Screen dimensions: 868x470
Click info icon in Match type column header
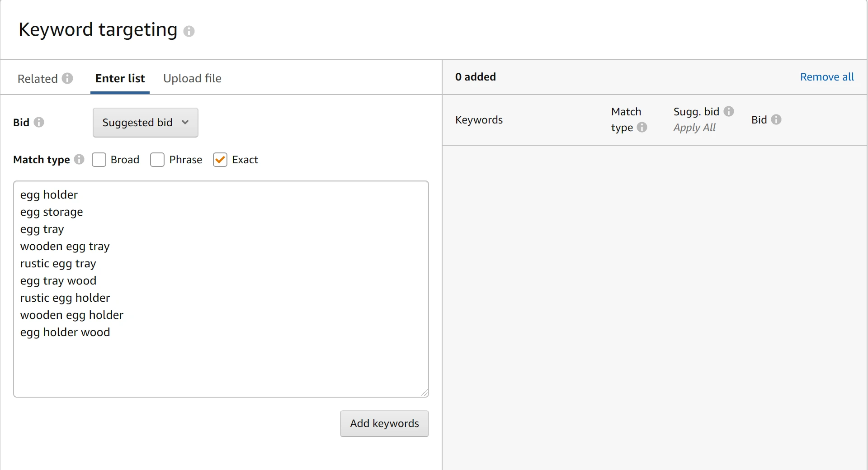point(642,128)
